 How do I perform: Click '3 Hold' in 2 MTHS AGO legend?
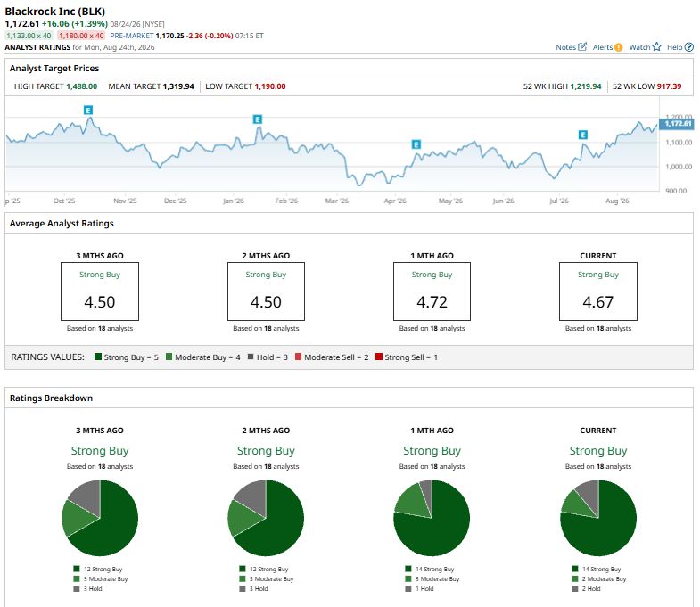point(259,588)
